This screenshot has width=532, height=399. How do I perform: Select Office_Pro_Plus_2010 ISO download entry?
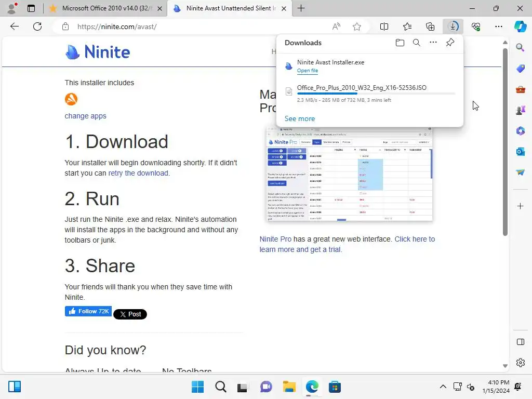pos(370,94)
